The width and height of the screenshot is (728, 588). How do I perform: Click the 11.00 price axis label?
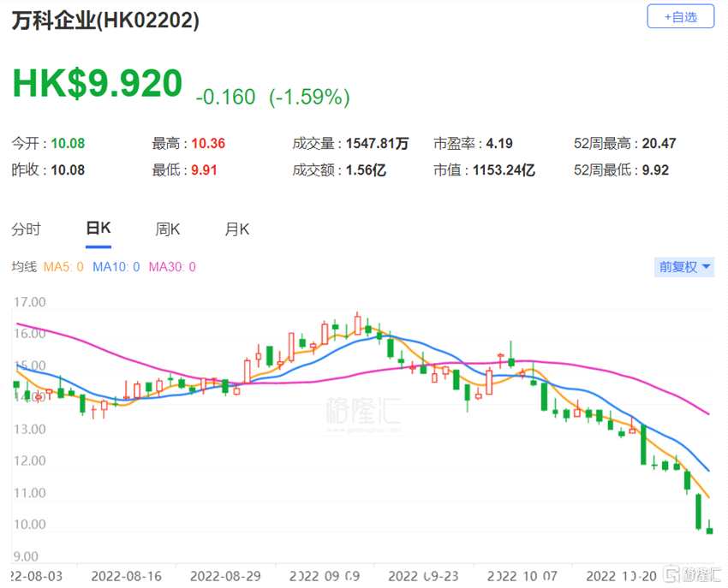click(30, 493)
